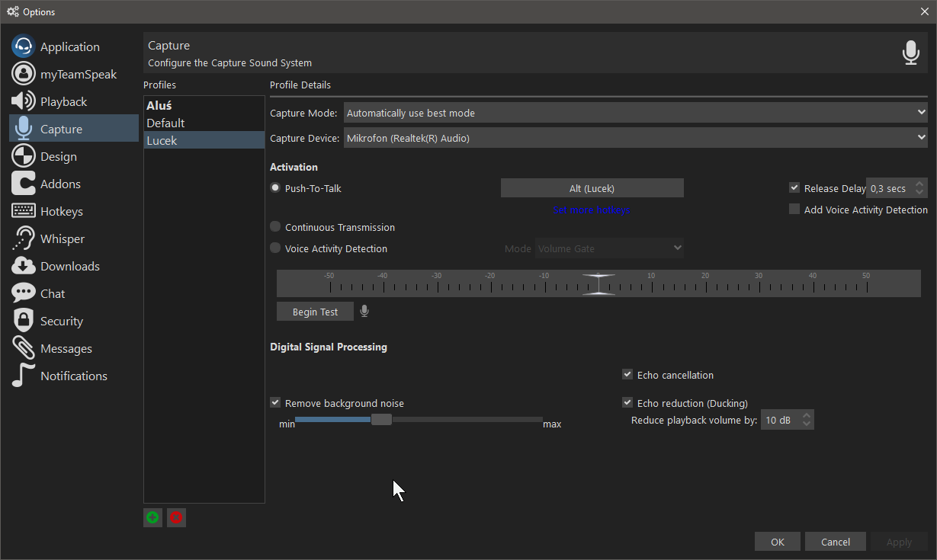The image size is (937, 560).
Task: Click the red delete profile icon
Action: click(x=176, y=517)
